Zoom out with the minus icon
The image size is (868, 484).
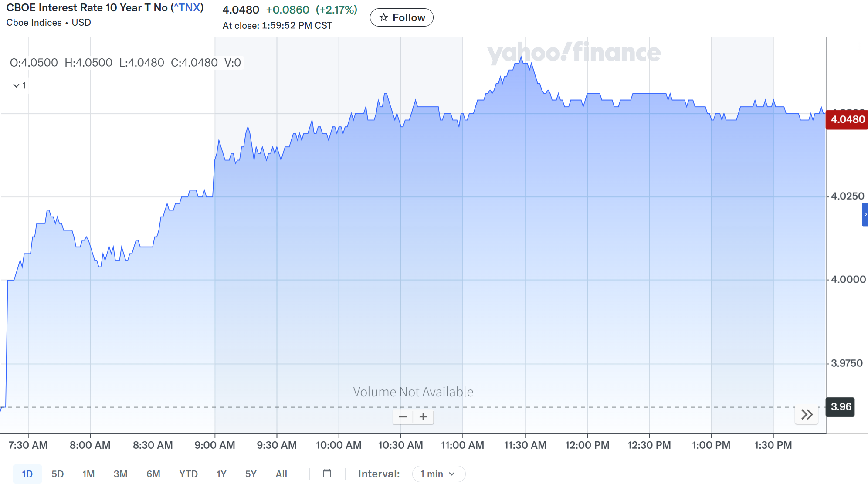403,417
